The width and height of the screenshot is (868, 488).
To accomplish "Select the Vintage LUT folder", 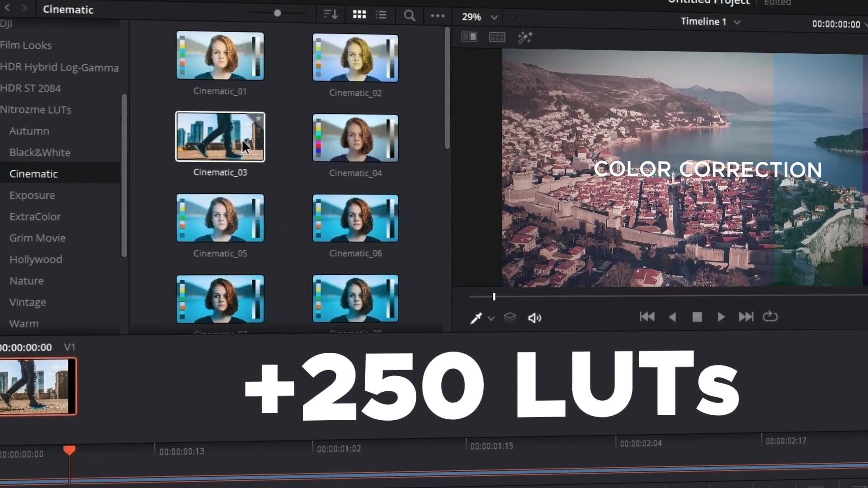I will [x=28, y=302].
